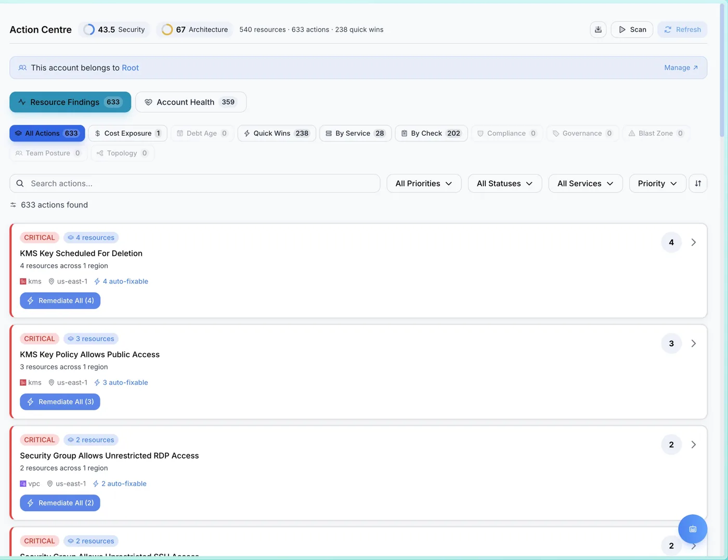Click vpc service icon on RDP Access card
The width and height of the screenshot is (728, 560).
[23, 484]
